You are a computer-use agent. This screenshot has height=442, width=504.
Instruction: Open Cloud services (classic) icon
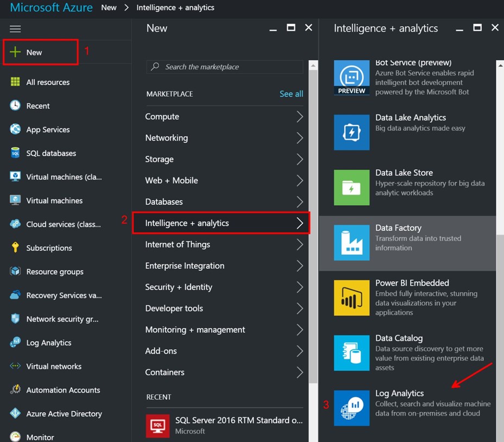[x=15, y=224]
